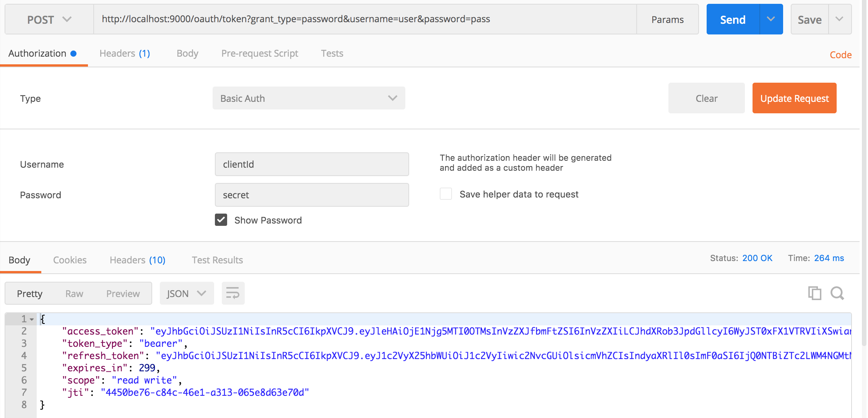This screenshot has height=418, width=868.
Task: Toggle the wrap lines icon
Action: point(233,293)
